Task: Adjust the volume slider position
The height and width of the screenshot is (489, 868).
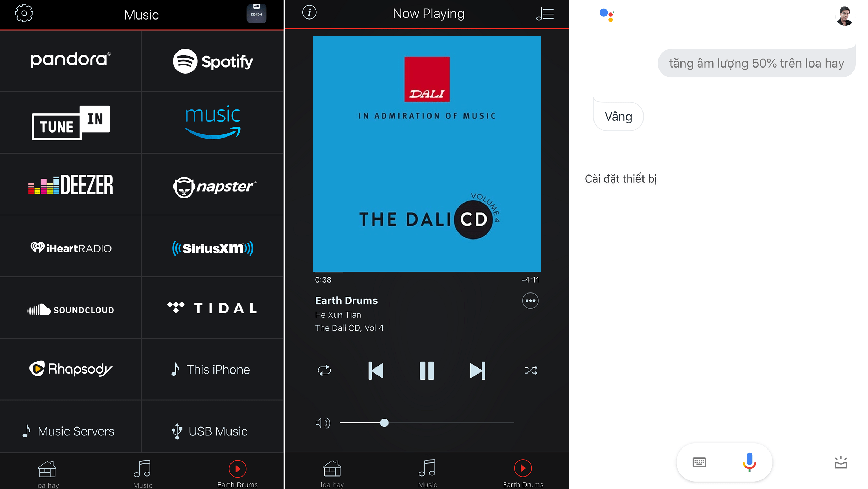Action: click(383, 423)
